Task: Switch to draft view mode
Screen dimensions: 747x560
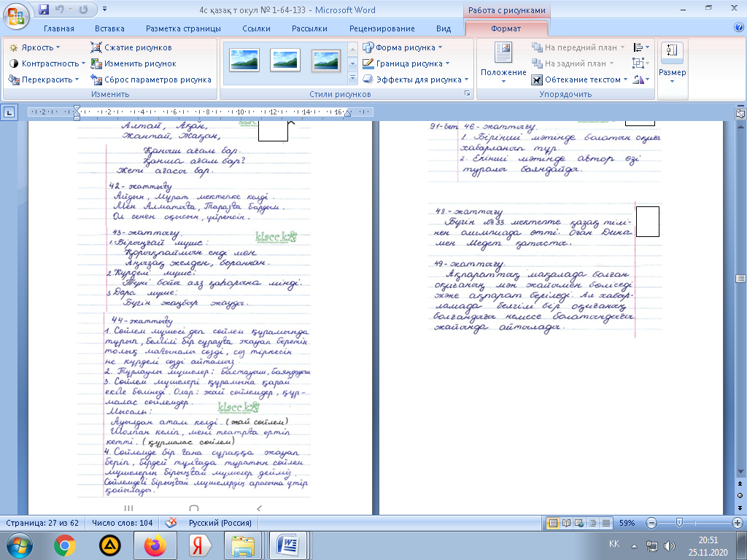Action: (604, 523)
